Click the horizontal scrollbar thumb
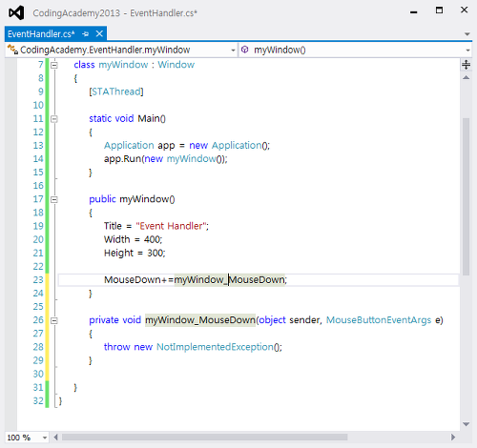Image resolution: width=477 pixels, height=448 pixels. pyautogui.click(x=204, y=438)
